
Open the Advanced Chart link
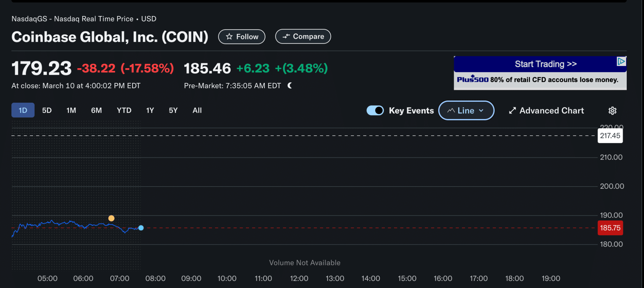point(546,111)
